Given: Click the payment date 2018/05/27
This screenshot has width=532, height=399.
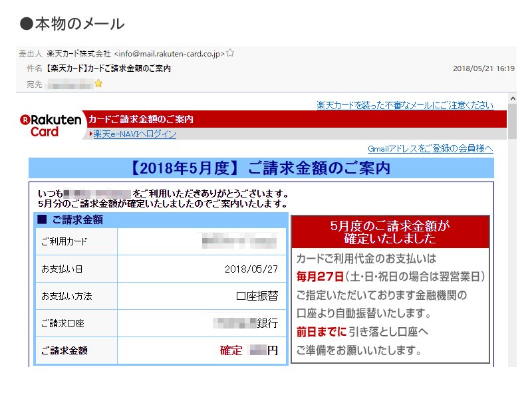Looking at the screenshot, I should tap(251, 269).
